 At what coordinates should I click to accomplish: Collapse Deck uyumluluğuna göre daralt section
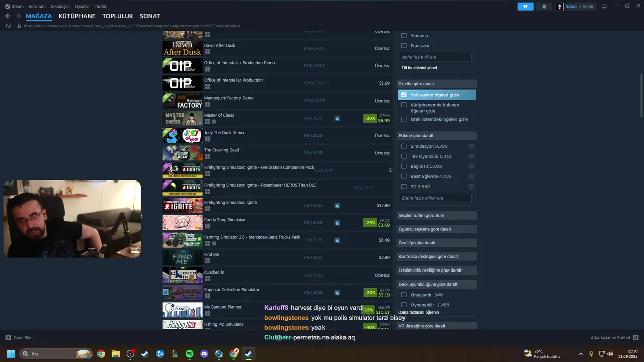click(x=437, y=284)
